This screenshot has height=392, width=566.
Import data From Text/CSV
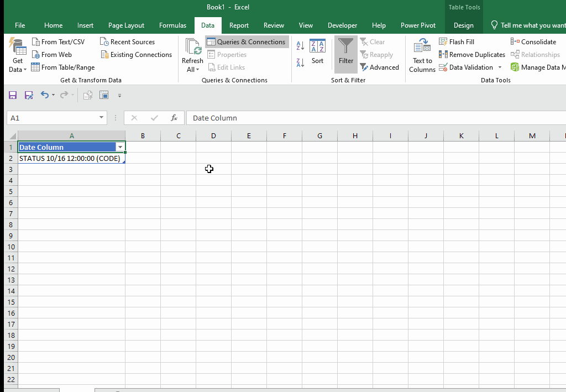[x=58, y=42]
